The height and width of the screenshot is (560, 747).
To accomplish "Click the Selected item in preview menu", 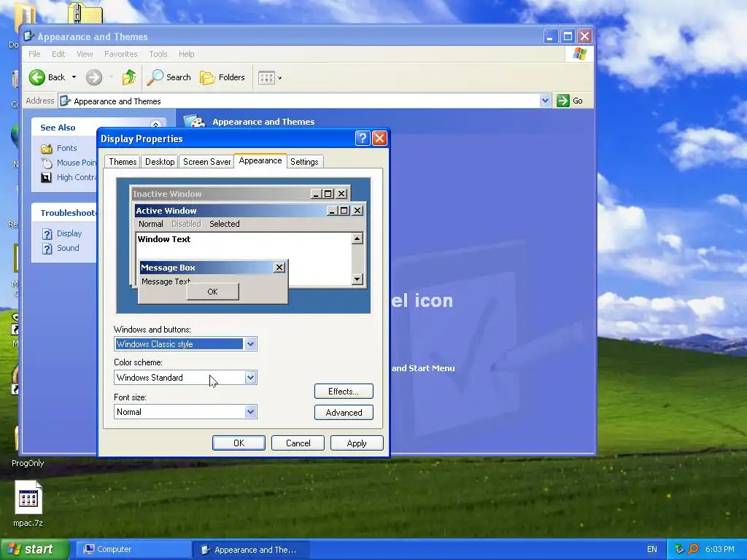I will tap(225, 224).
